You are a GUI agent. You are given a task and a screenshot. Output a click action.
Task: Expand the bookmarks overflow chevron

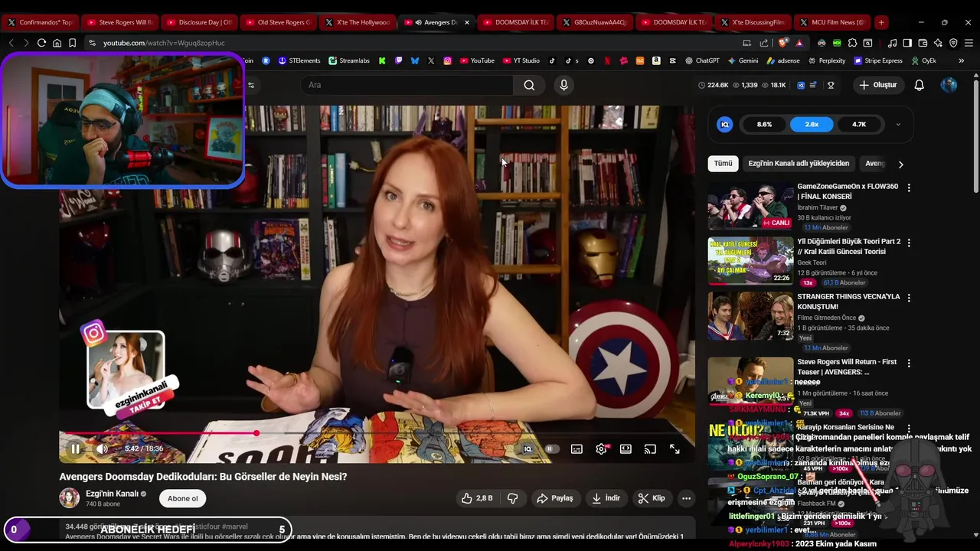(961, 60)
